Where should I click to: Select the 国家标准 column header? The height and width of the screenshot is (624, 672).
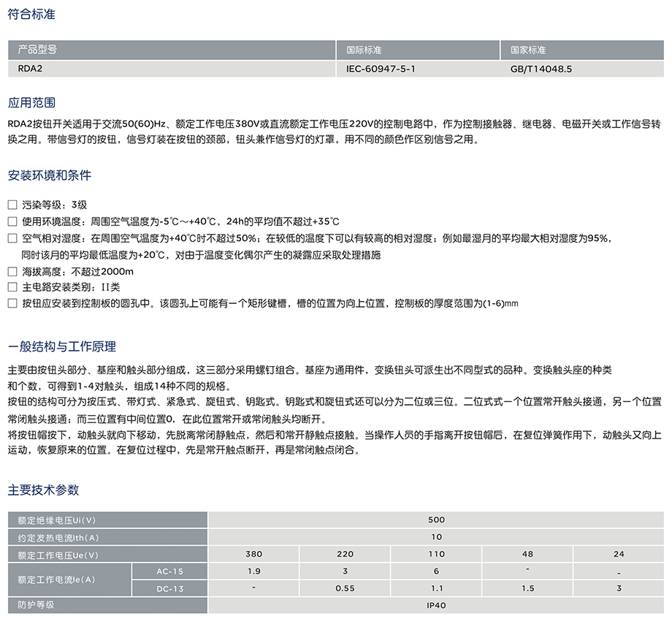point(528,50)
